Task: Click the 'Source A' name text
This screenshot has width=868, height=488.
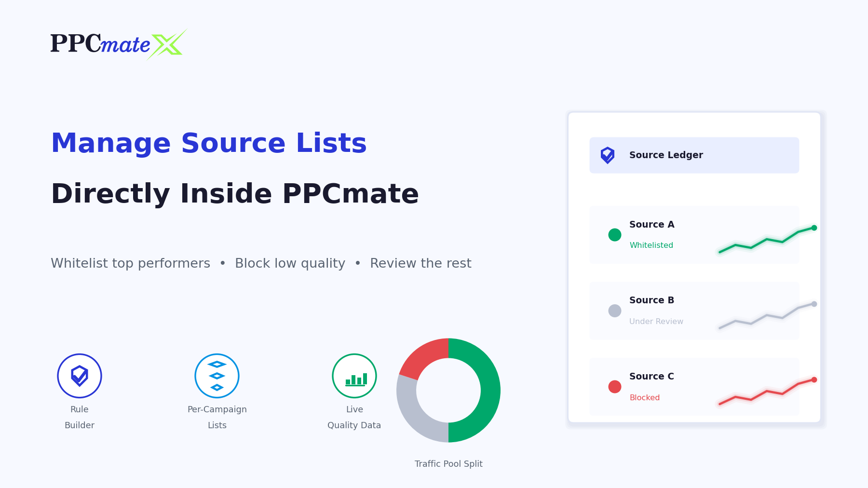Action: point(652,225)
